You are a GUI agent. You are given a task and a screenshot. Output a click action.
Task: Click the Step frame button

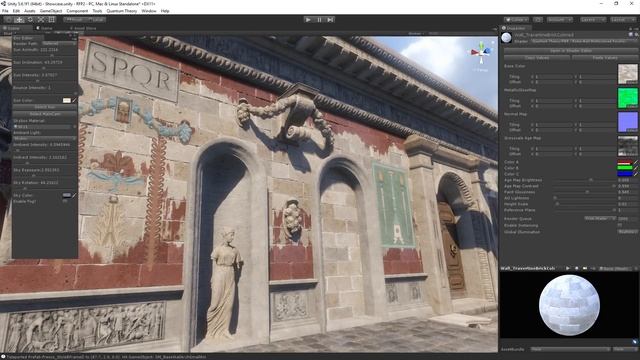pos(330,20)
